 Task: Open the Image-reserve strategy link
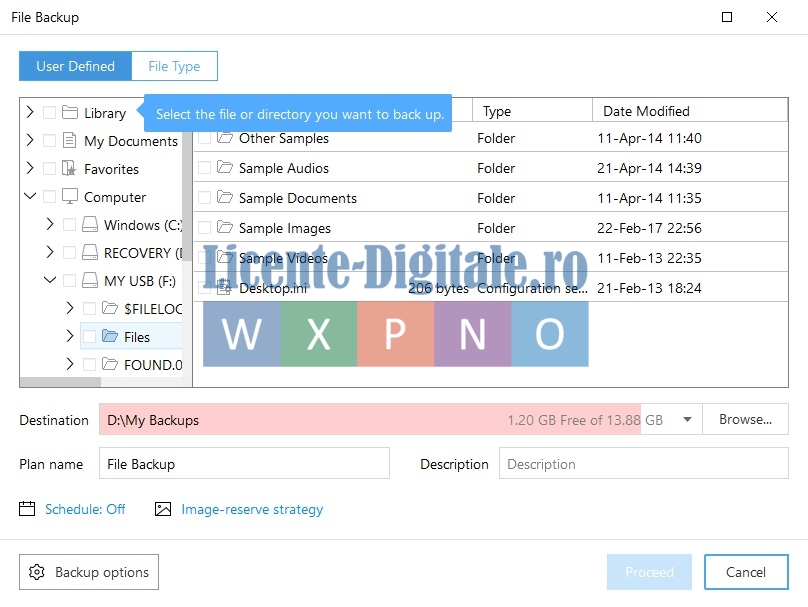pyautogui.click(x=252, y=509)
